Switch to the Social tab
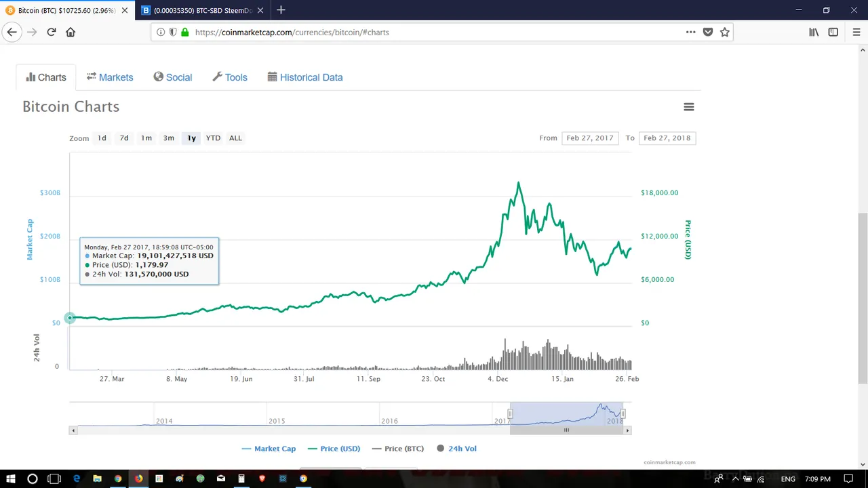Image resolution: width=868 pixels, height=488 pixels. coord(173,77)
